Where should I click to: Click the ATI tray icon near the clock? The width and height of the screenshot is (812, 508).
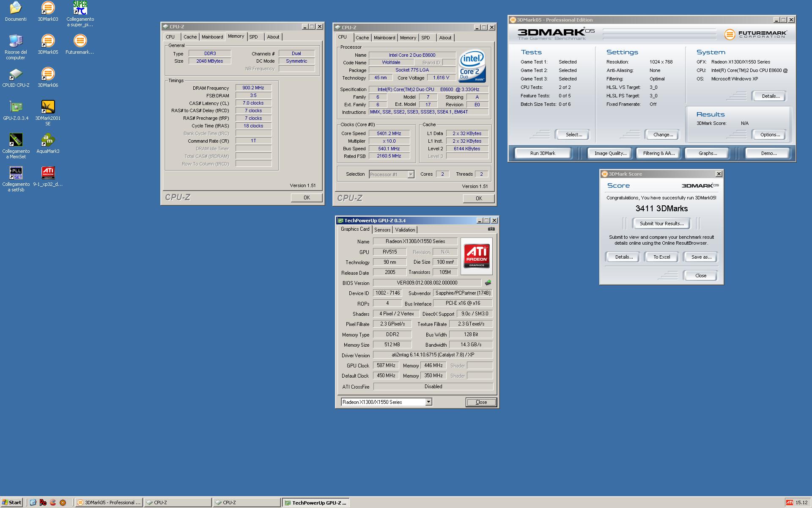click(x=789, y=502)
